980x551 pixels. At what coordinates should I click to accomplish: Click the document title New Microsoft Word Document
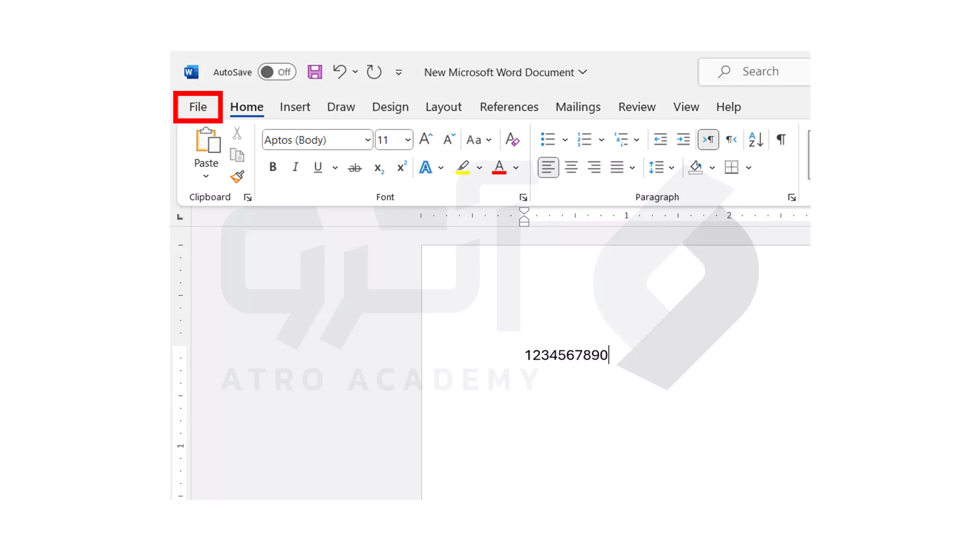click(x=499, y=72)
